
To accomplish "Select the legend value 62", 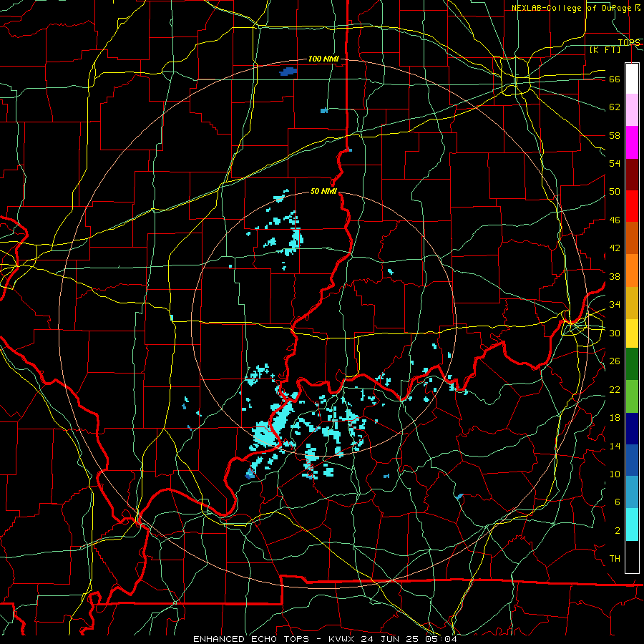I will pos(615,107).
